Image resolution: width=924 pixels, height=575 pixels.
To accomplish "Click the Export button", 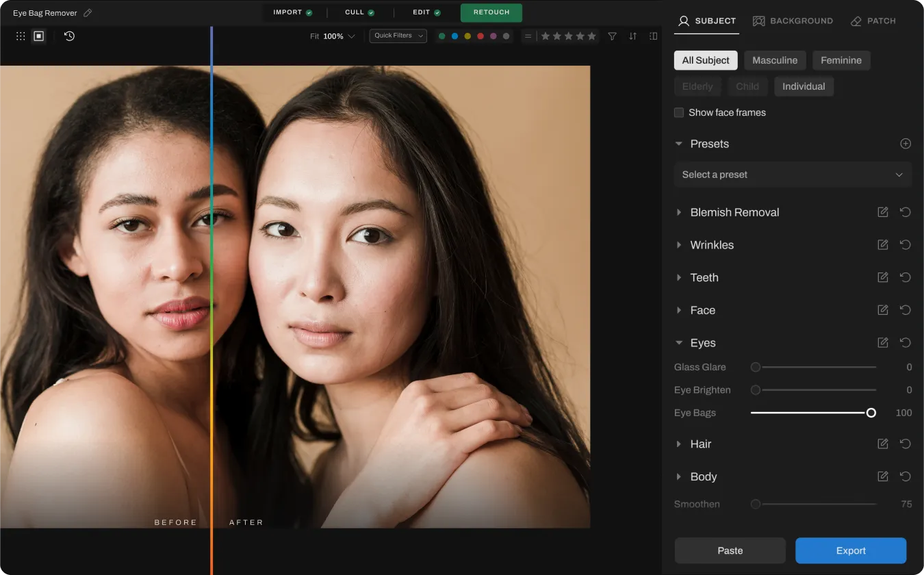I will 851,550.
